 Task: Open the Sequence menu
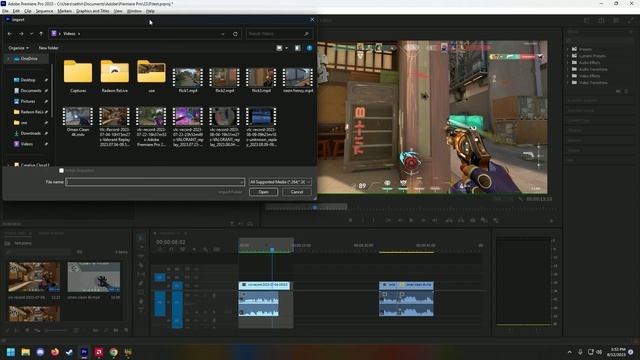click(x=44, y=11)
